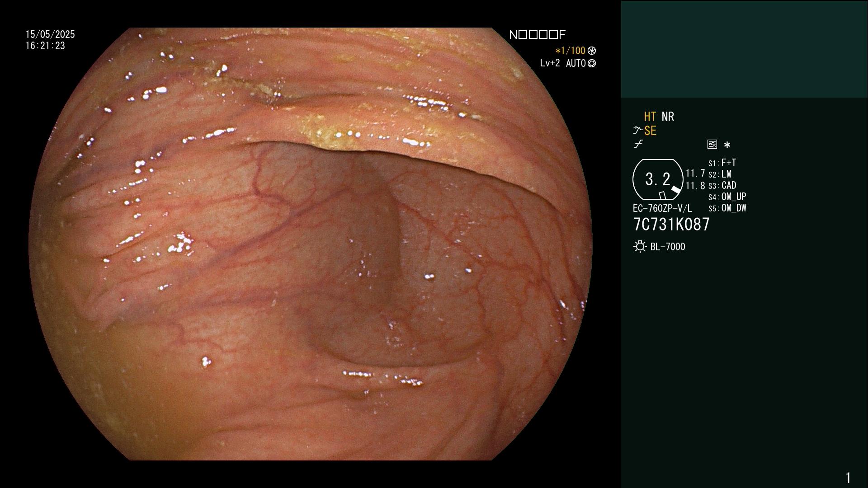The width and height of the screenshot is (868, 488).
Task: Click the NR noise reduction label
Action: pos(668,117)
